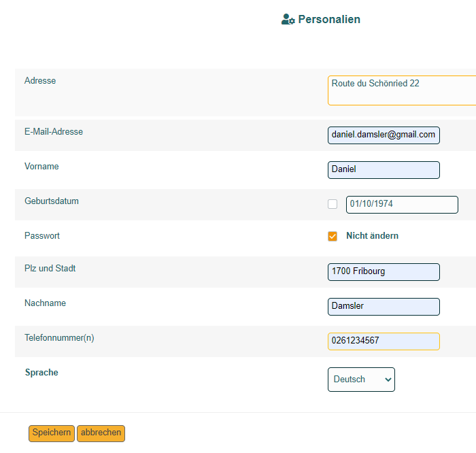Screen dimensions: 476x453
Task: Click the E-Mail-Adresse input field
Action: [384, 135]
